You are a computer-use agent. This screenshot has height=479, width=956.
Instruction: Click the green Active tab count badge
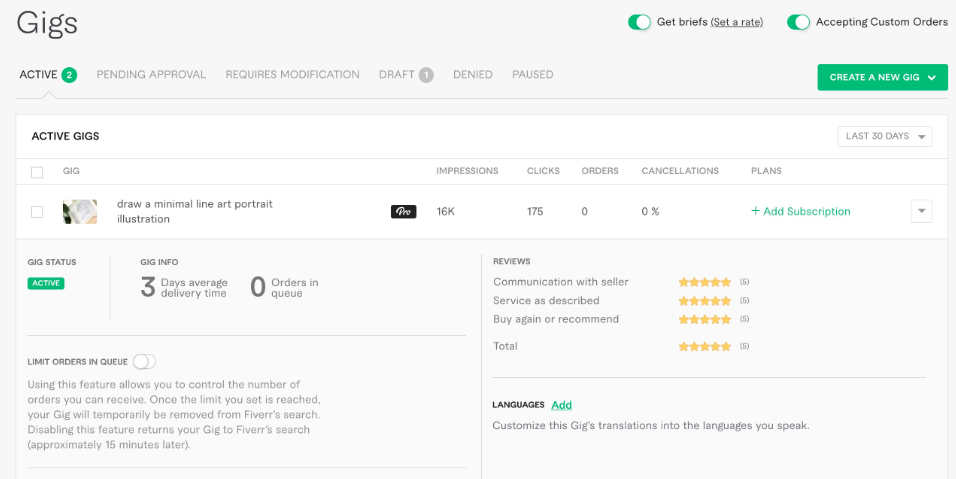[x=69, y=75]
